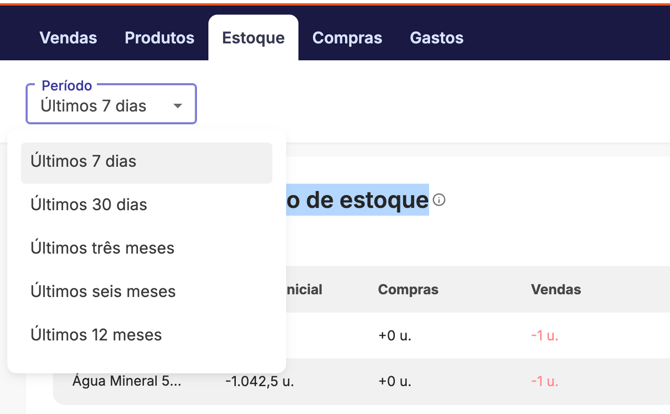Click the Compras column header in table

tap(408, 289)
